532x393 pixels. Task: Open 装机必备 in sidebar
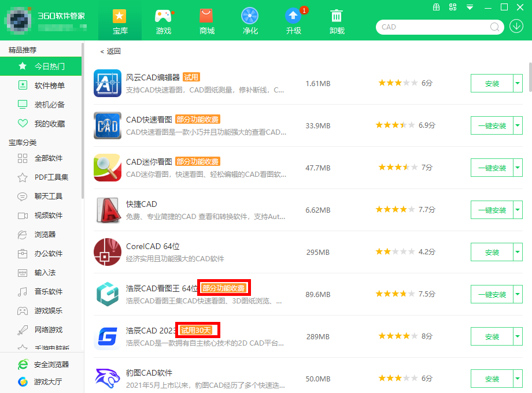[40, 105]
